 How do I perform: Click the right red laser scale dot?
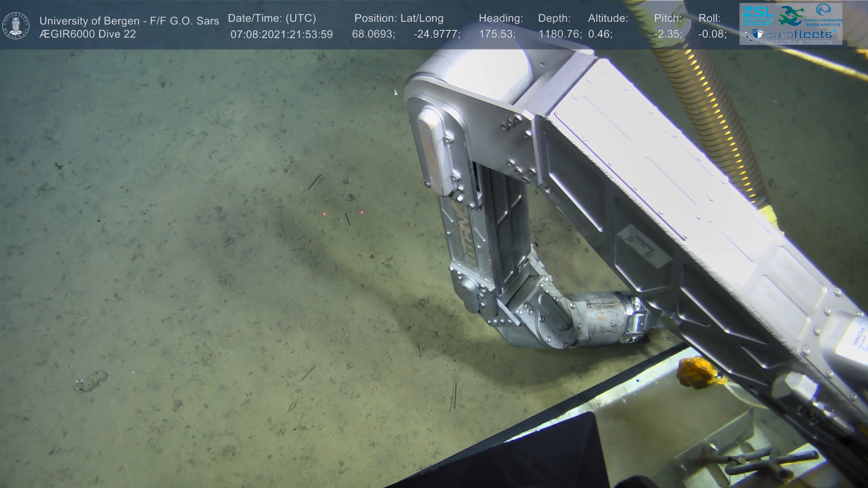[362, 212]
